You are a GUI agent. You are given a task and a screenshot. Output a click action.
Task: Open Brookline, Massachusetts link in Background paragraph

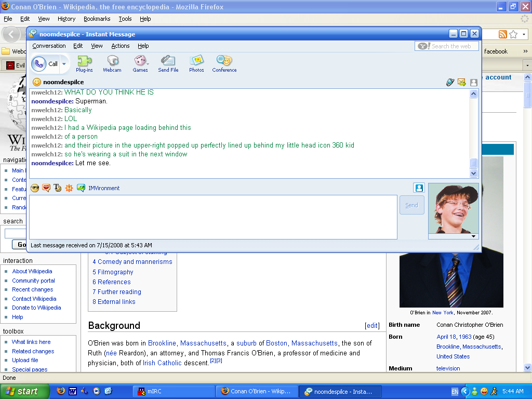point(187,343)
